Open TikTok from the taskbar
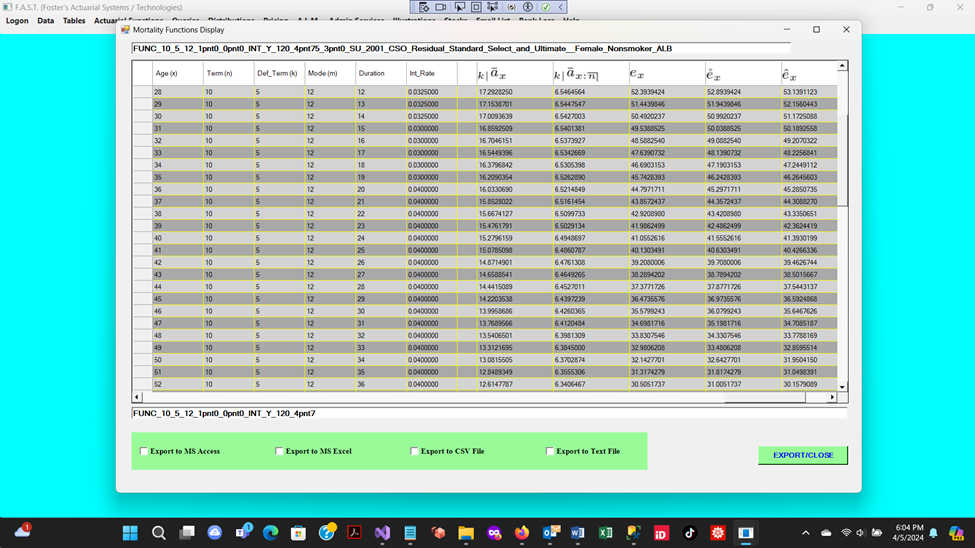975x548 pixels. pyautogui.click(x=689, y=534)
